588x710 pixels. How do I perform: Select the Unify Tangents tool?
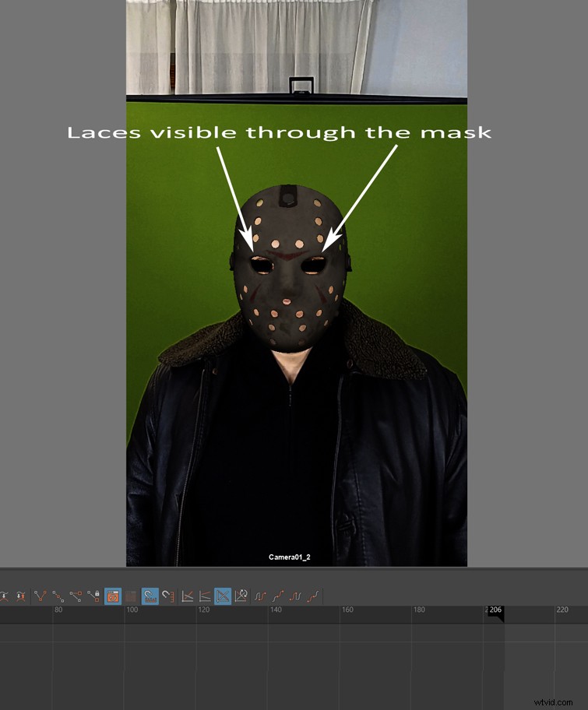(58, 597)
